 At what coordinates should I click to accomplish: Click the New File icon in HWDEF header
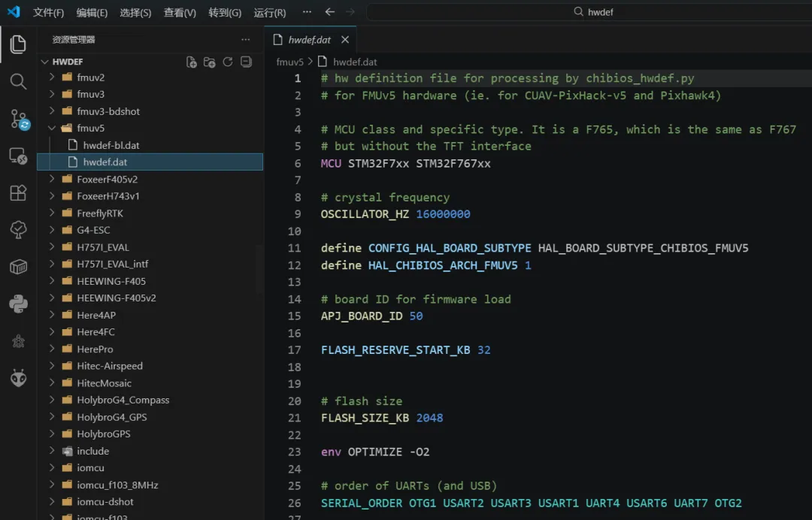192,62
